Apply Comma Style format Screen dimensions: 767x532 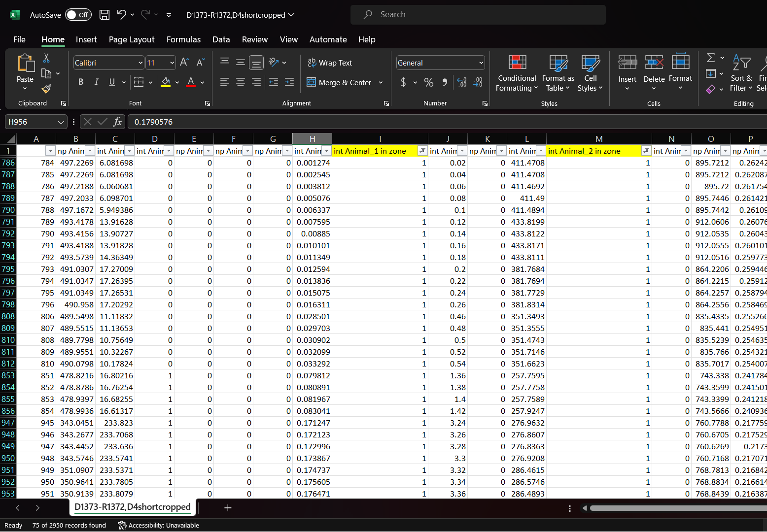(445, 82)
